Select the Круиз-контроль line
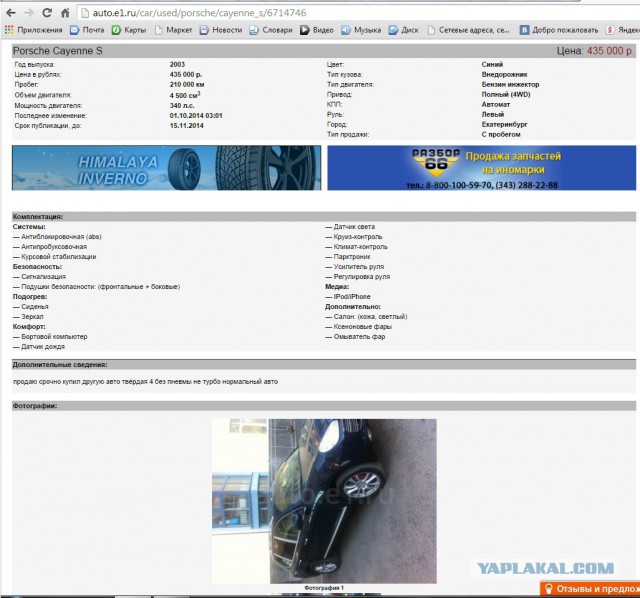 coord(354,237)
